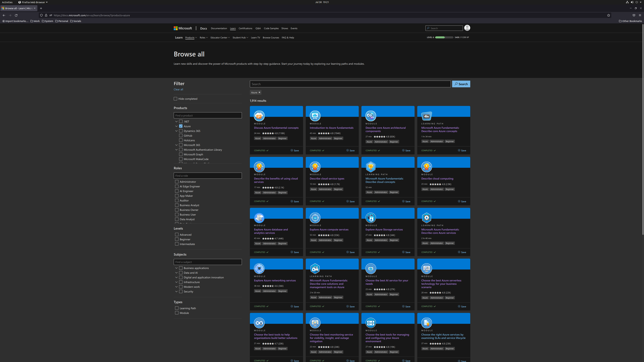Open the FAQ & Help link
Image resolution: width=644 pixels, height=362 pixels.
pyautogui.click(x=288, y=38)
